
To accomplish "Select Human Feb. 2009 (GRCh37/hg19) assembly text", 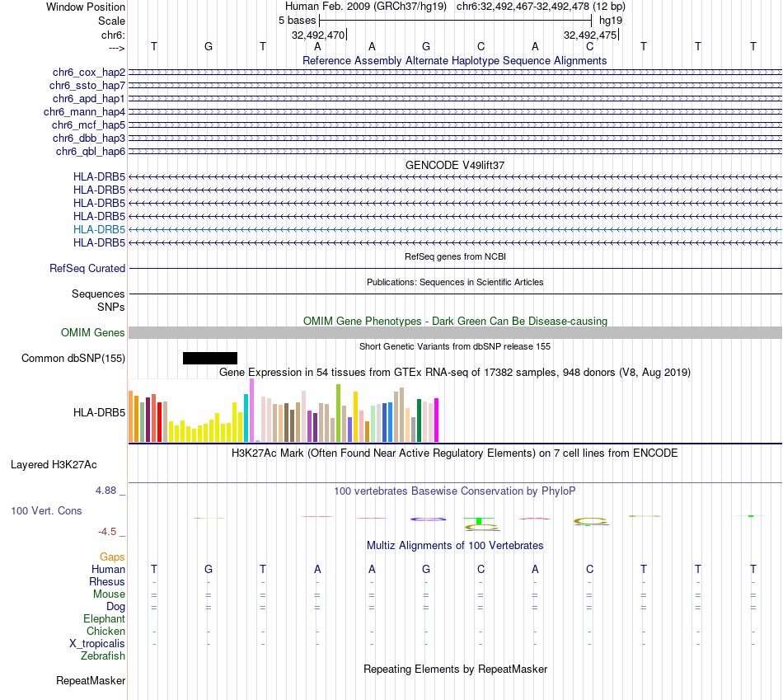I will coord(365,7).
